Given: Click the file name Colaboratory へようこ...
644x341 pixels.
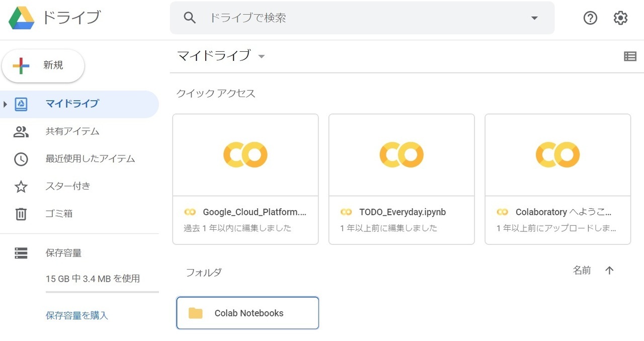Looking at the screenshot, I should (564, 212).
